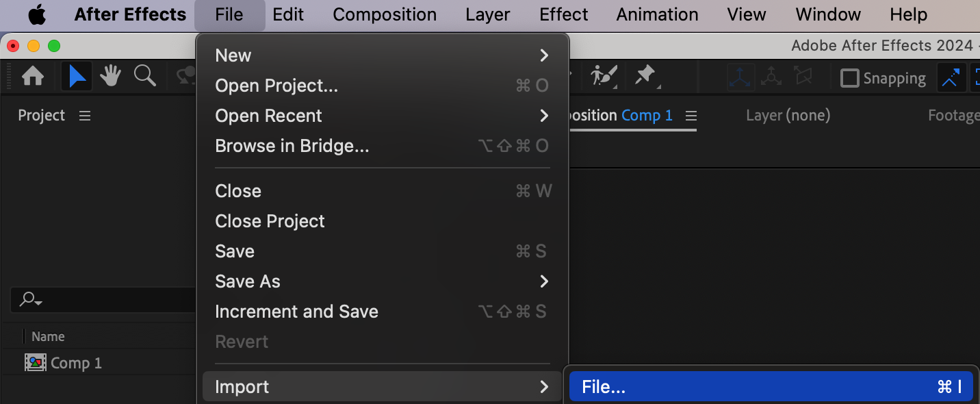Image resolution: width=980 pixels, height=404 pixels.
Task: Open the Save As submenu
Action: pos(382,281)
